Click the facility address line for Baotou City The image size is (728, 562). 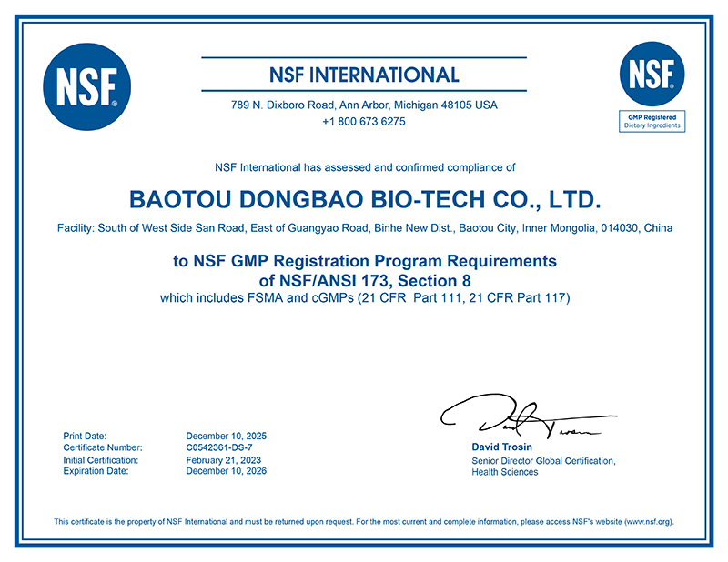[363, 228]
